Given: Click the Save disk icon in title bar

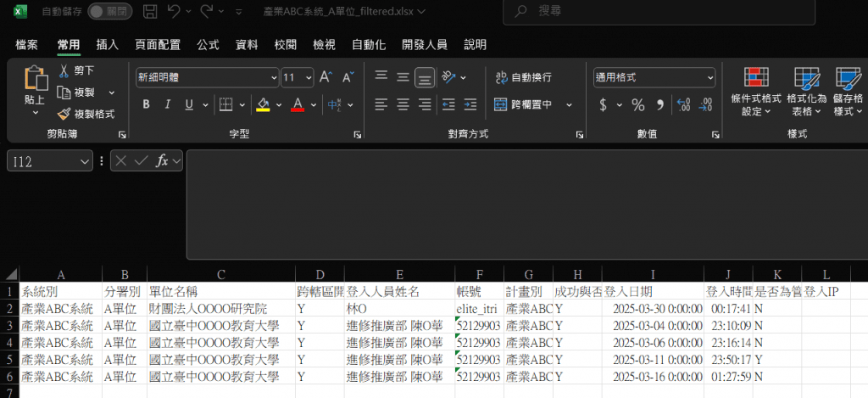Looking at the screenshot, I should pyautogui.click(x=150, y=12).
